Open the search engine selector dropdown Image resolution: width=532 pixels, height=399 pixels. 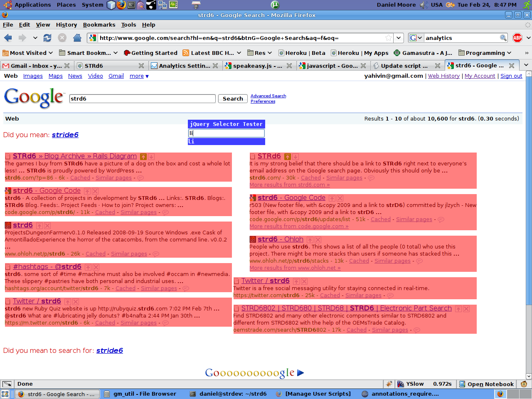point(415,38)
